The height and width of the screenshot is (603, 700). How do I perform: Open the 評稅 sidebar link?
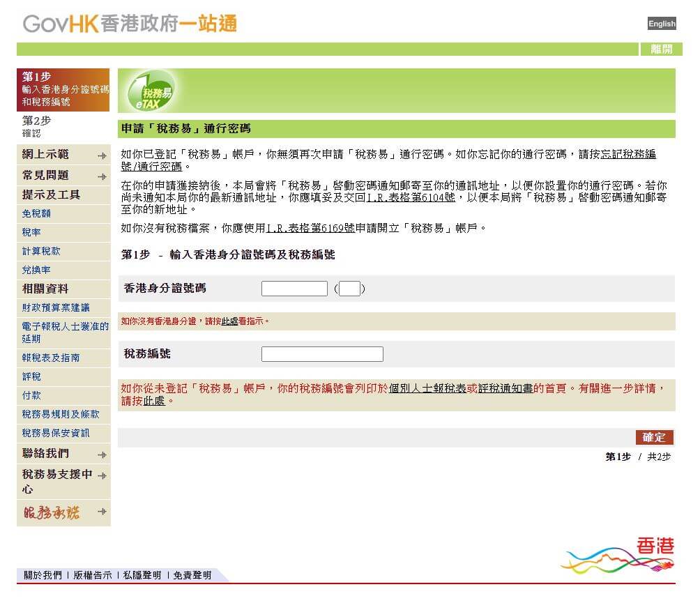pyautogui.click(x=31, y=376)
